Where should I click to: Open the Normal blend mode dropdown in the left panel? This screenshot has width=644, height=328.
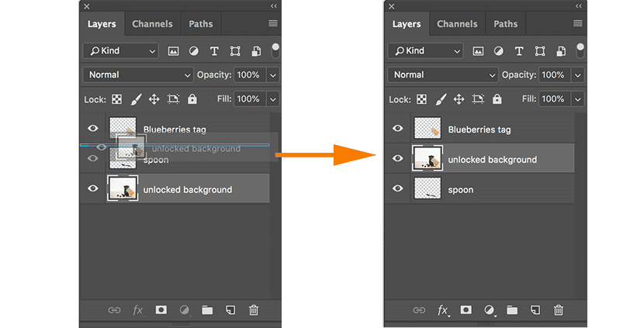(139, 74)
